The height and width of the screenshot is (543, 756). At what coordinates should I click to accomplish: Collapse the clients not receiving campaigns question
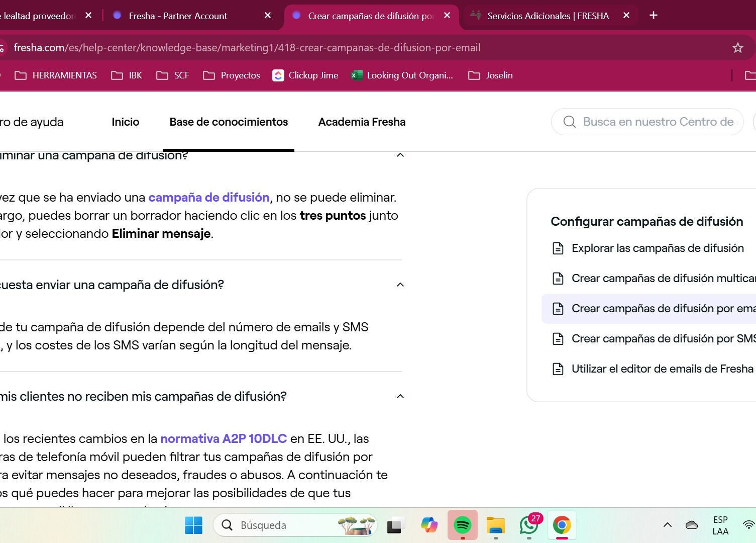coord(400,397)
